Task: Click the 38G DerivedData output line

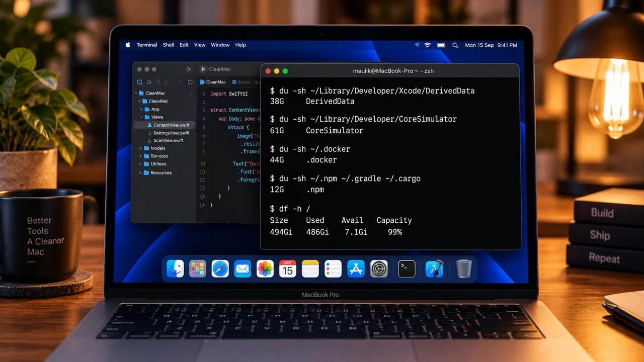Action: [312, 102]
